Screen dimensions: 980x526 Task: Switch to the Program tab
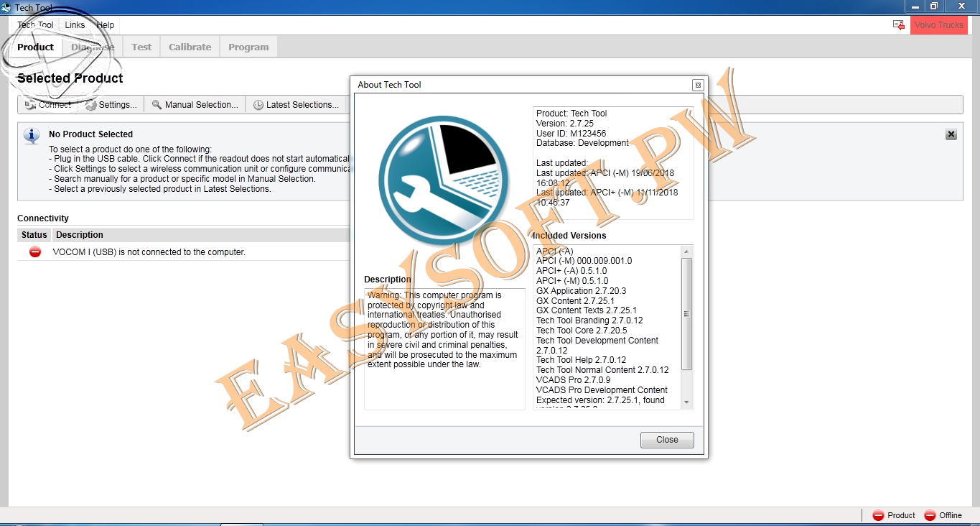coord(248,47)
